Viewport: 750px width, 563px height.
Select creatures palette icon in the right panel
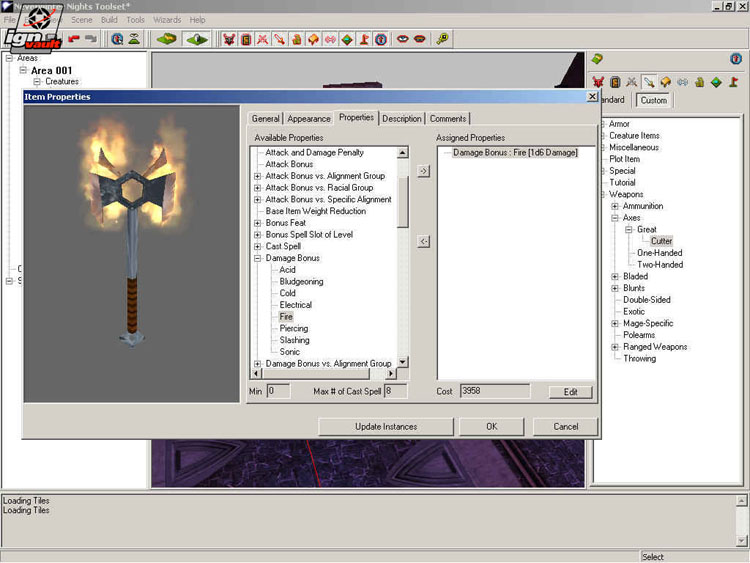tap(598, 82)
